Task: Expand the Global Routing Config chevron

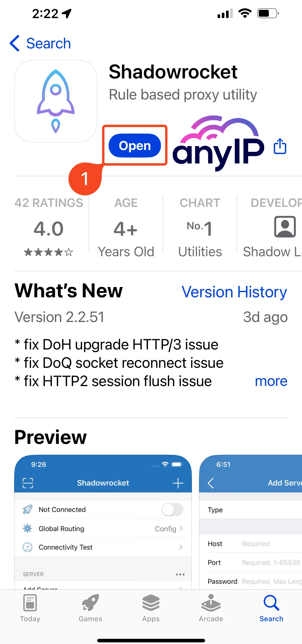Action: tap(181, 528)
